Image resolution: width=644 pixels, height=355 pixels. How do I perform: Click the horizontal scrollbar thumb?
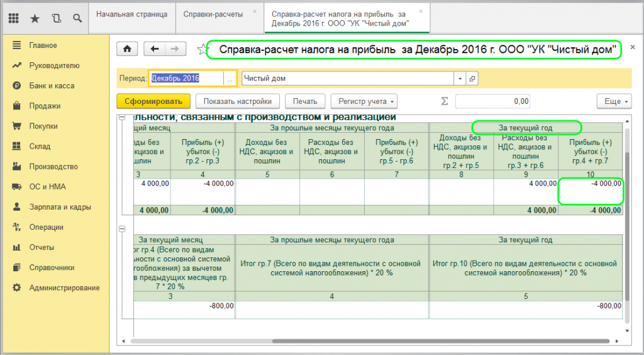[441, 341]
